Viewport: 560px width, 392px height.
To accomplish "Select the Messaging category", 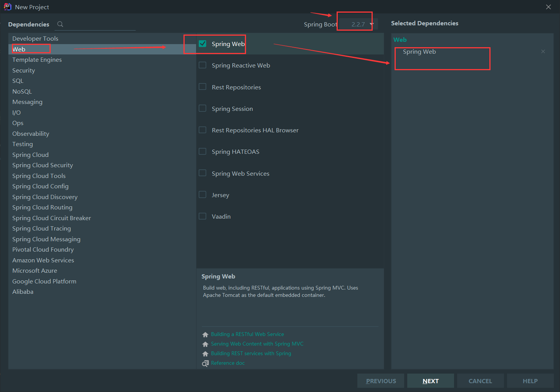I will click(x=102, y=102).
